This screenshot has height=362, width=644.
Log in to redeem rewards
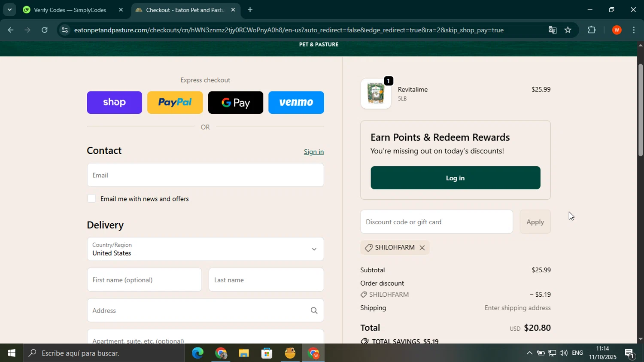(455, 178)
